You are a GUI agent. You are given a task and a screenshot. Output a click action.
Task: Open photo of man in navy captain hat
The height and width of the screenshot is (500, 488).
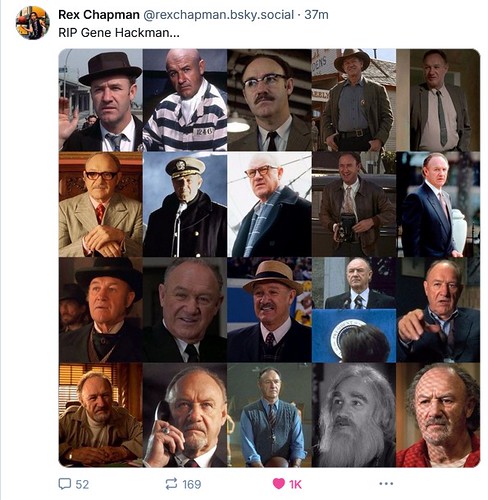[185, 204]
